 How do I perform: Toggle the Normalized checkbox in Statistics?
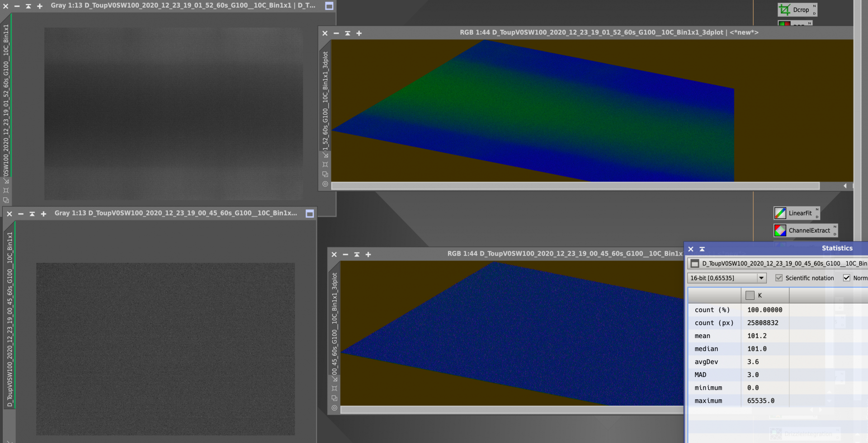[x=846, y=278]
